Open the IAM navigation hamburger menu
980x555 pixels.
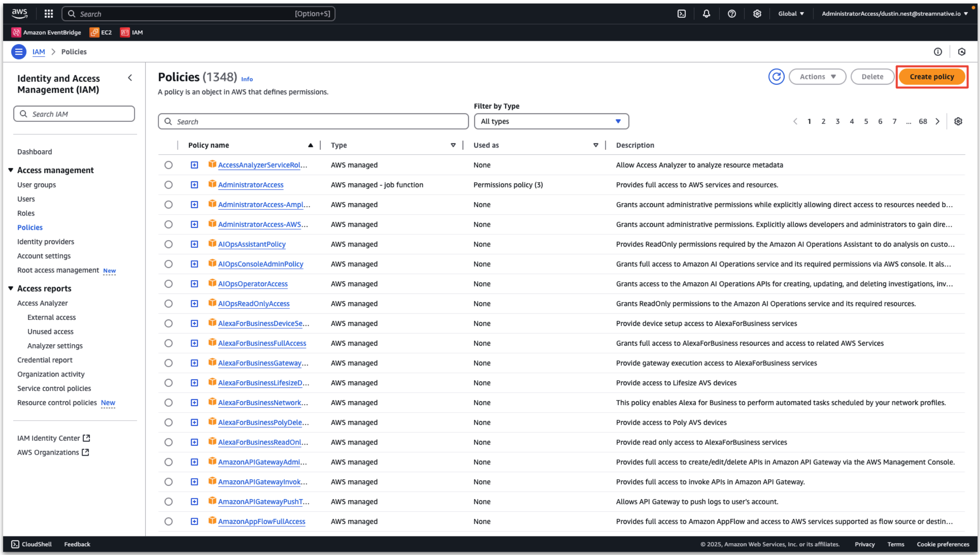[x=19, y=51]
